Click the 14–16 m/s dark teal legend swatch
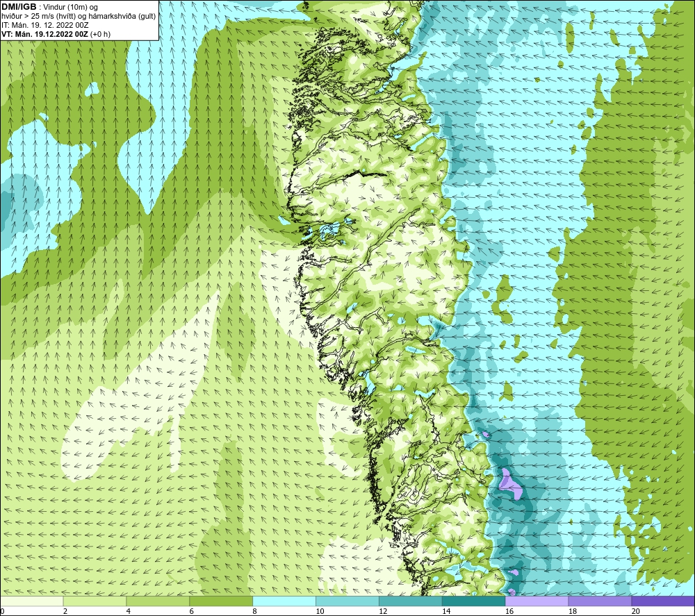The height and width of the screenshot is (616, 695). click(x=473, y=601)
